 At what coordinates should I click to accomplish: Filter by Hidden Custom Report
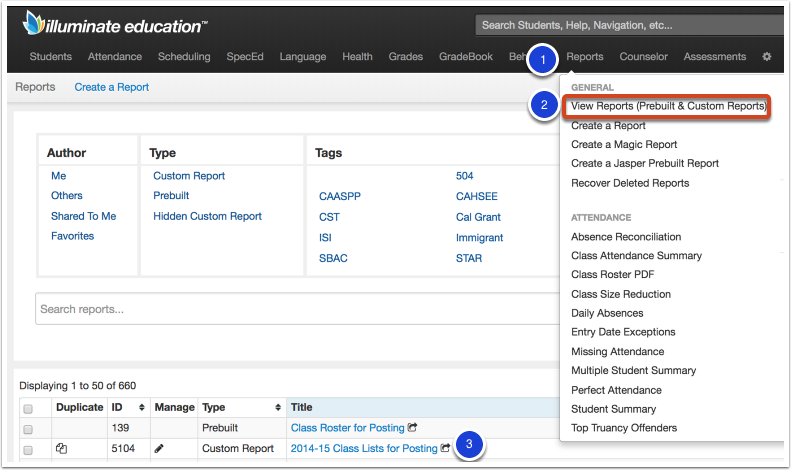207,216
